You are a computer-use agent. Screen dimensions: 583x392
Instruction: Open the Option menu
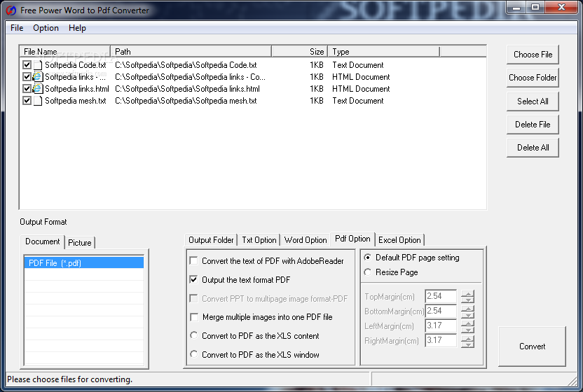click(46, 28)
